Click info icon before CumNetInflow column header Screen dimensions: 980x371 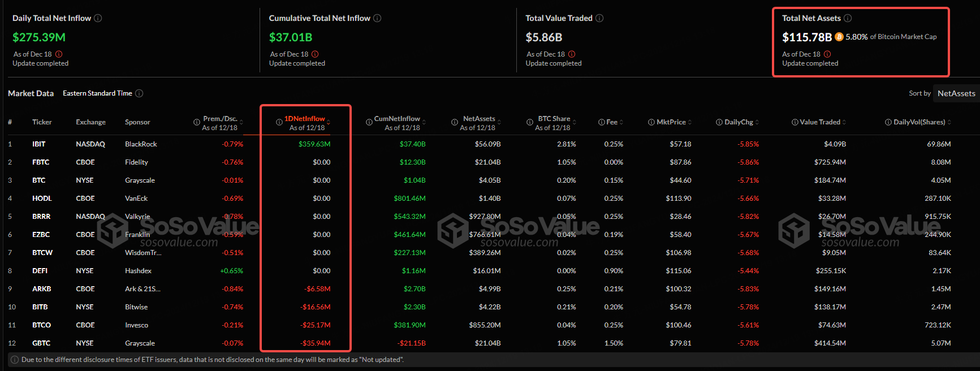pos(369,122)
